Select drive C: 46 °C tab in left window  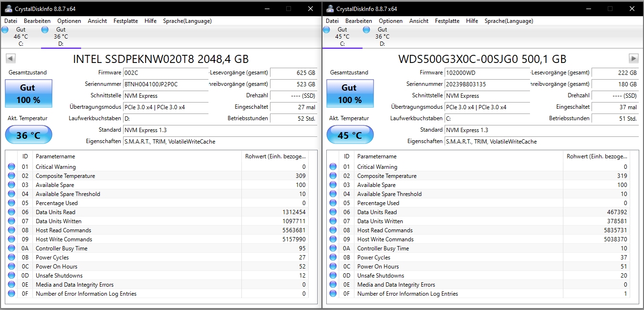tap(21, 37)
